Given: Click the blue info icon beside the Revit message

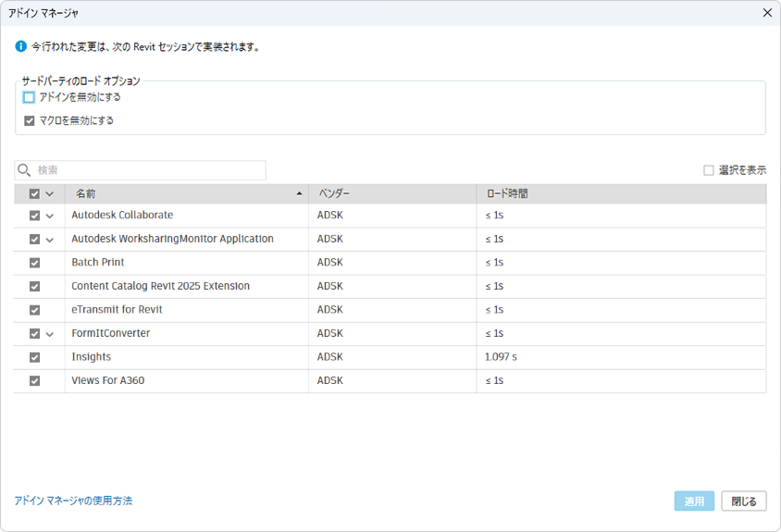Looking at the screenshot, I should point(21,46).
